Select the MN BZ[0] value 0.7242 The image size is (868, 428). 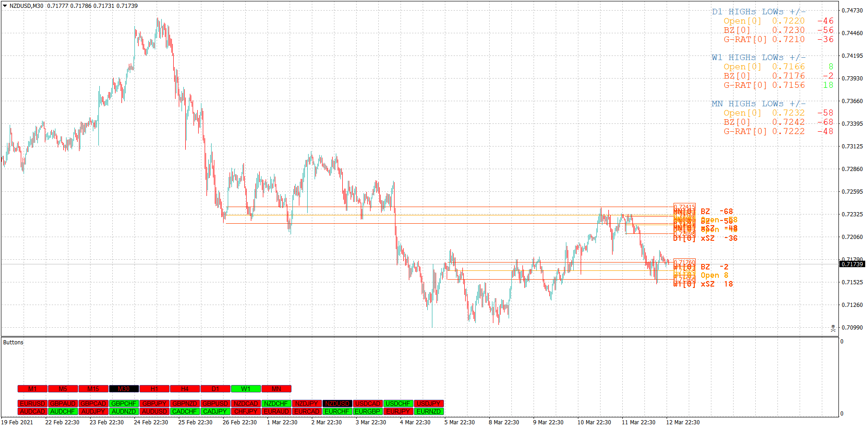coord(789,122)
